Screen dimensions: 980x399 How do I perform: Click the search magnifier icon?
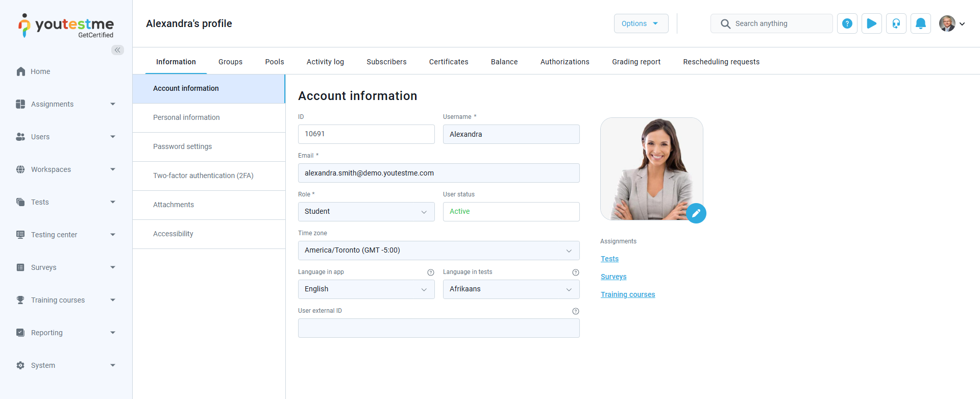(725, 23)
